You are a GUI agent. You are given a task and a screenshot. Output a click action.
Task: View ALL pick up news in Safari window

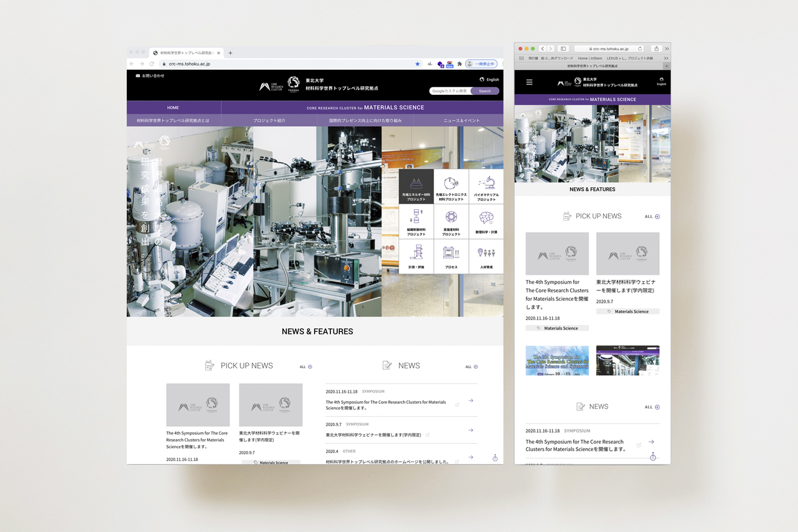pyautogui.click(x=652, y=216)
